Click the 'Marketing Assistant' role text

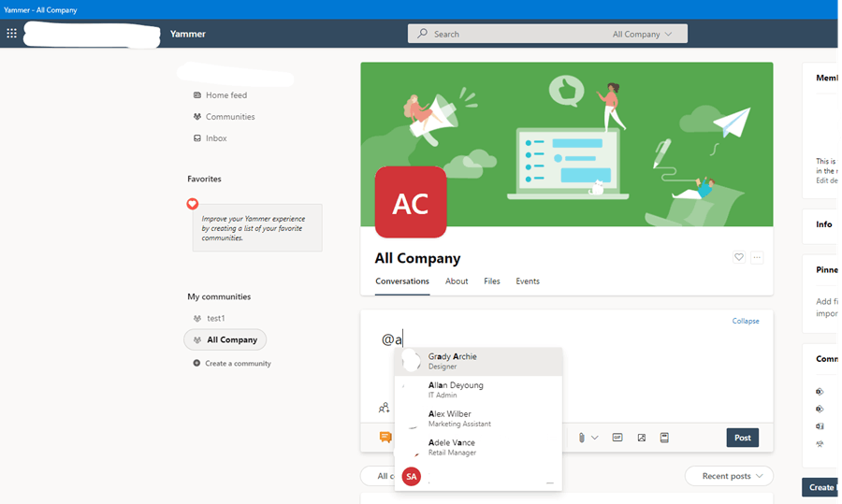coord(459,424)
